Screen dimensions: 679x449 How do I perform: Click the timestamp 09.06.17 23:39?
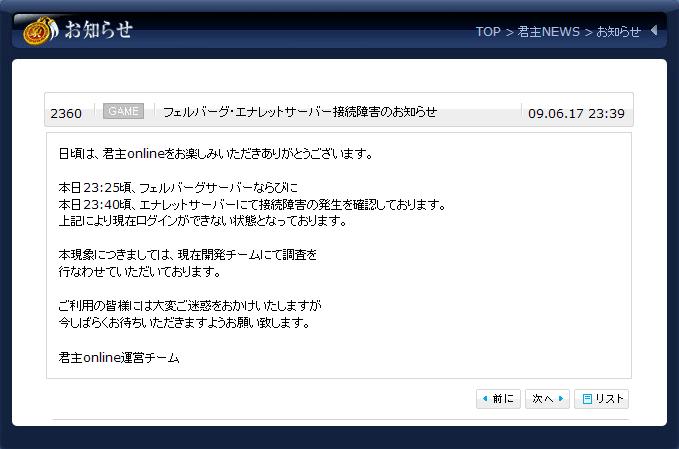(576, 113)
